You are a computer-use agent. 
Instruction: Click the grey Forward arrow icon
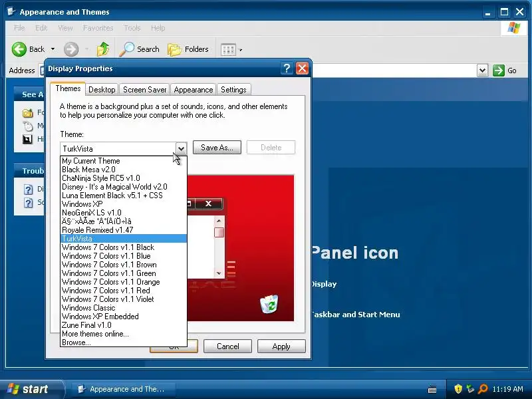pos(71,49)
